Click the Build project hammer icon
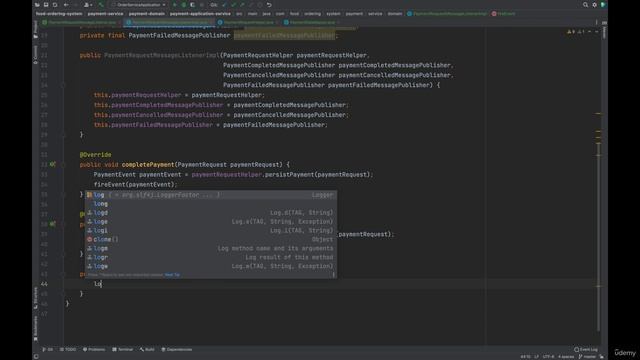 (x=101, y=5)
